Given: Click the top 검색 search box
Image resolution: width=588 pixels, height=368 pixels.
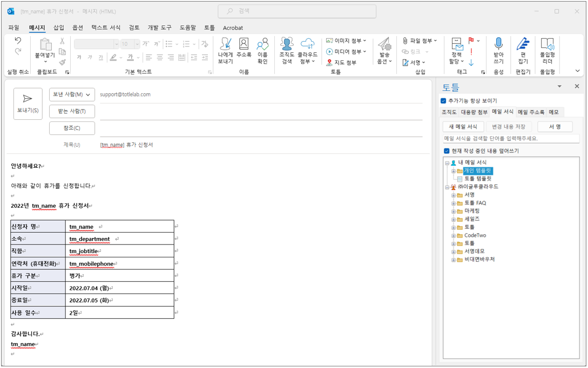Looking at the screenshot, I should (296, 11).
